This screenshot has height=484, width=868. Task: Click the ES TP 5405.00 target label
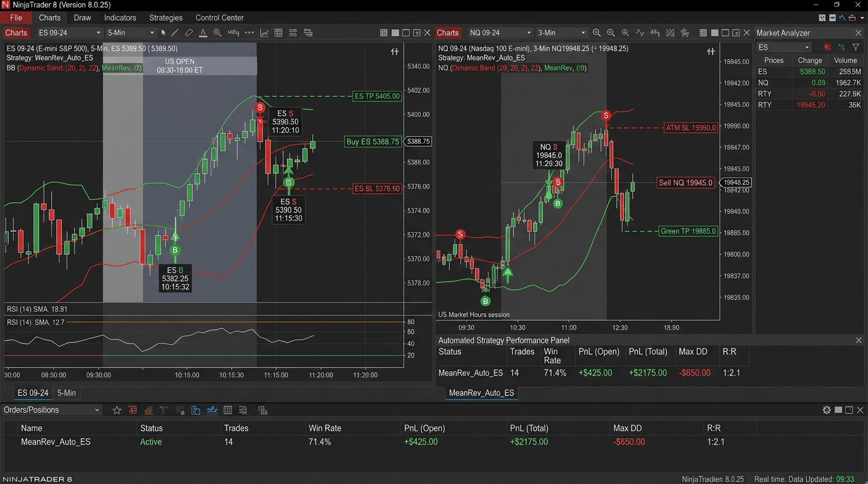coord(377,96)
